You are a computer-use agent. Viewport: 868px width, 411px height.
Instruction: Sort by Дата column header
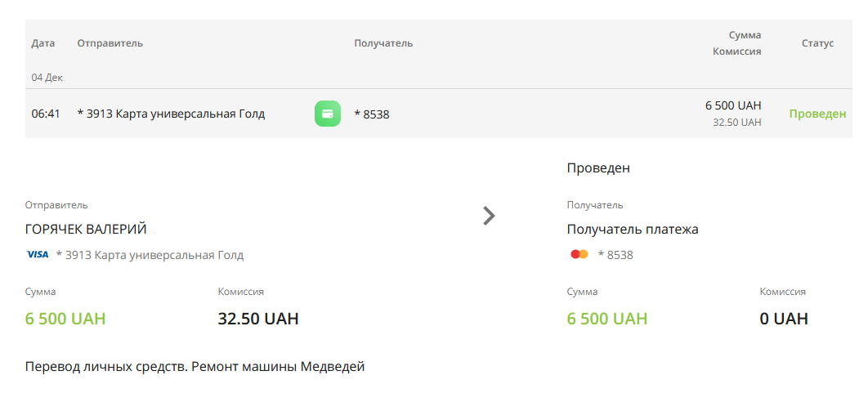coord(43,43)
